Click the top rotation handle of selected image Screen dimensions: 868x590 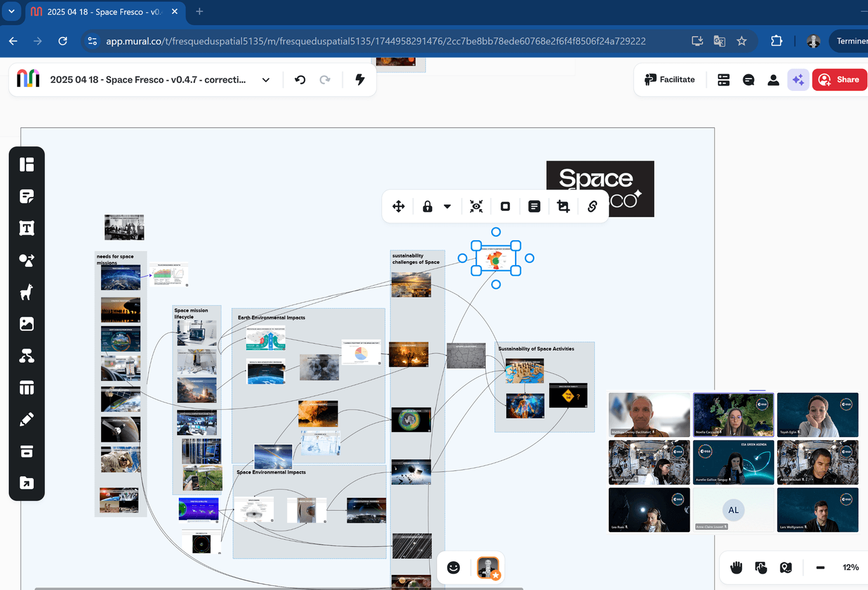496,232
